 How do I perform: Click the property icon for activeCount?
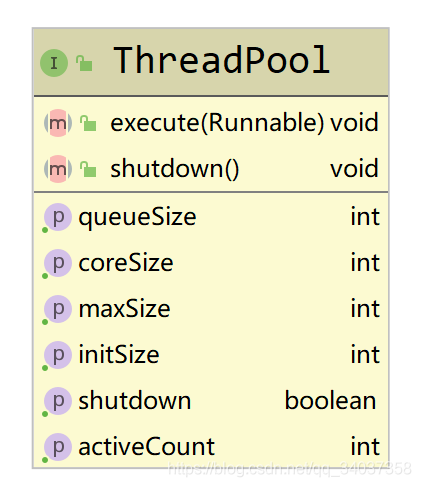pos(58,447)
